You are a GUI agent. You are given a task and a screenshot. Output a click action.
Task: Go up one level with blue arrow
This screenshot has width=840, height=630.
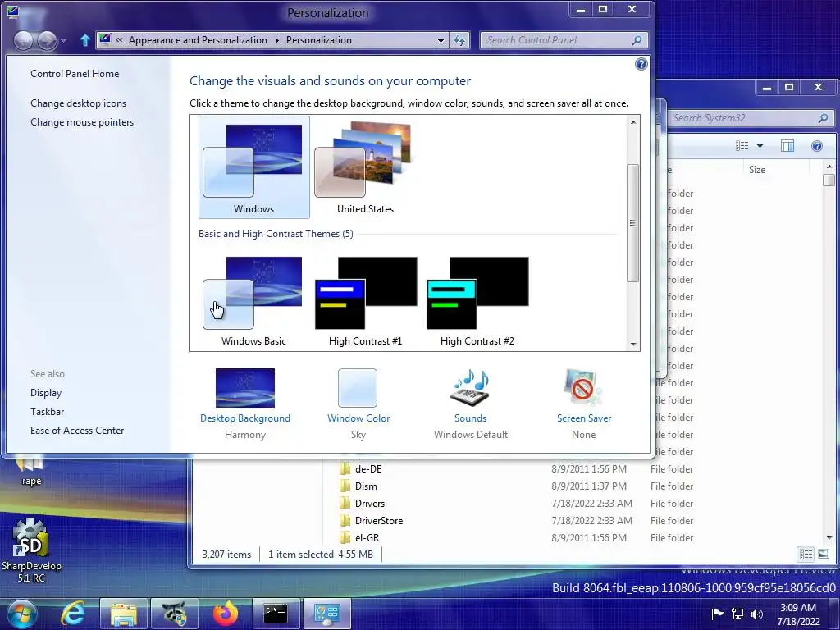84,40
